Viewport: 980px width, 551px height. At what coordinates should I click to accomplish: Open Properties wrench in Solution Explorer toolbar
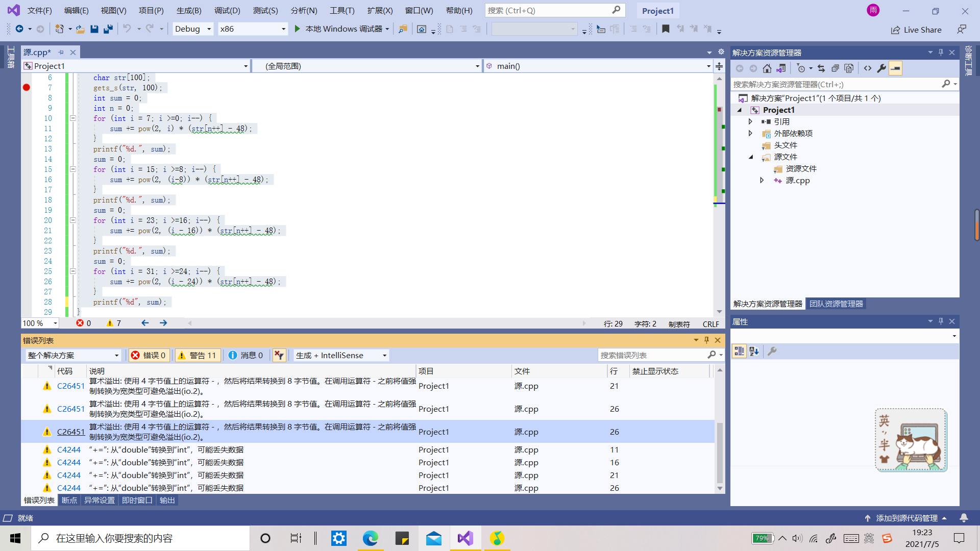(x=881, y=68)
